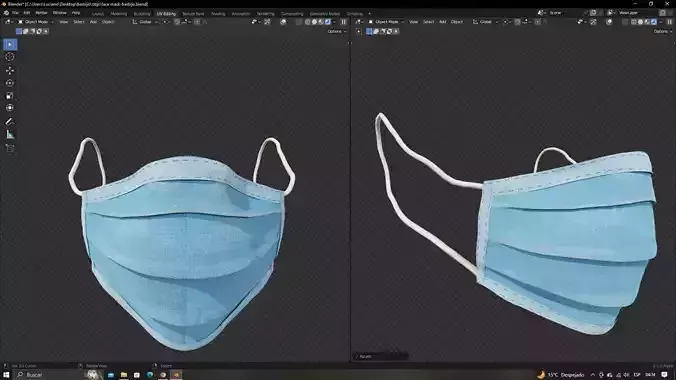
Task: Select the Transform tool
Action: pyautogui.click(x=10, y=108)
